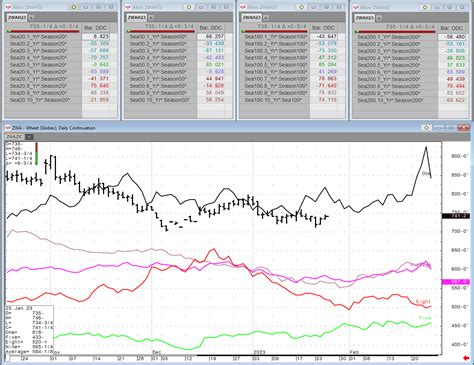Click the CQG logo icon of the Sea50 monitor window
Screen dimensions: 474x365
click(x=128, y=7)
